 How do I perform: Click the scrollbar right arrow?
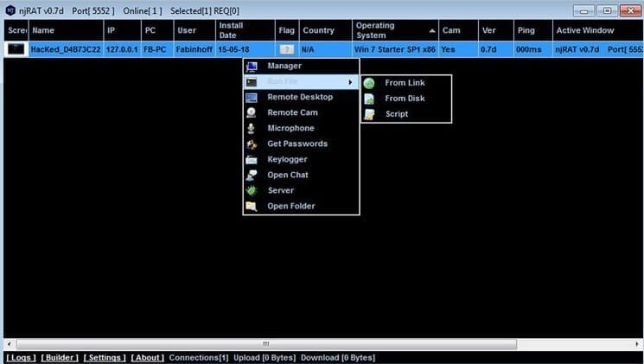coord(637,344)
